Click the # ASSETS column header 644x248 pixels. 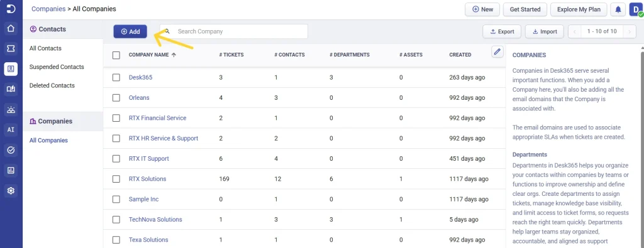pyautogui.click(x=411, y=55)
